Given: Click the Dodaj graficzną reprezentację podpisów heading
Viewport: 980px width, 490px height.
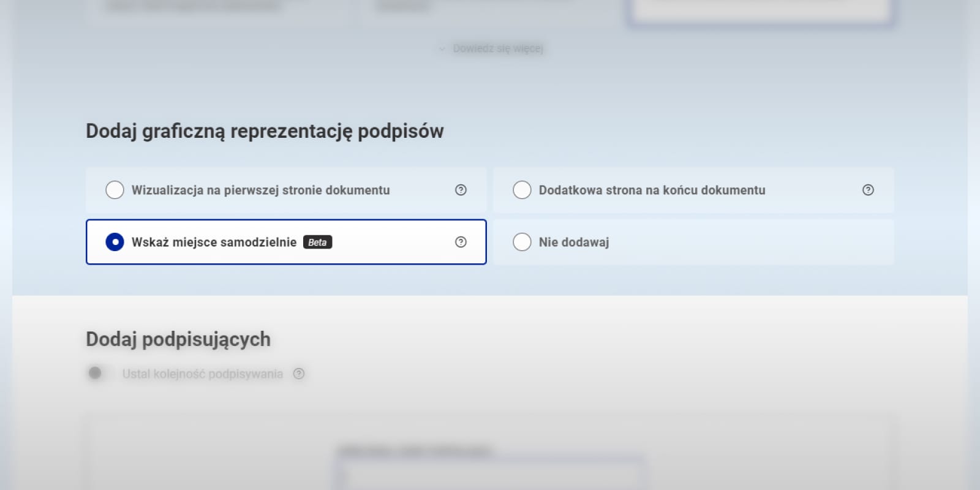Looking at the screenshot, I should [265, 131].
